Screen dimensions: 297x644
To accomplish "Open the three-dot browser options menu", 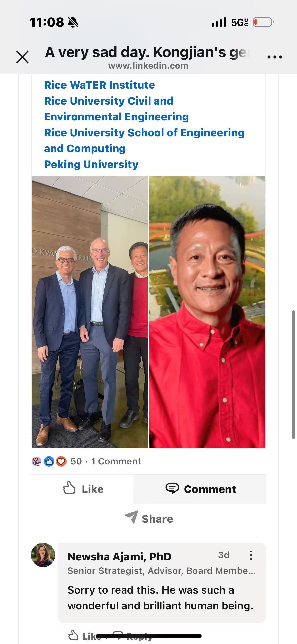I will (275, 57).
